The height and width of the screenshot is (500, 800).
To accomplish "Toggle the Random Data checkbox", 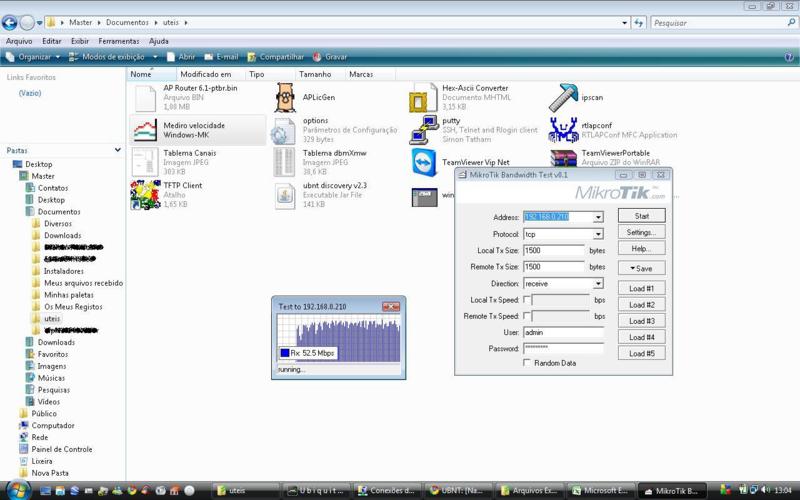I will pos(527,363).
